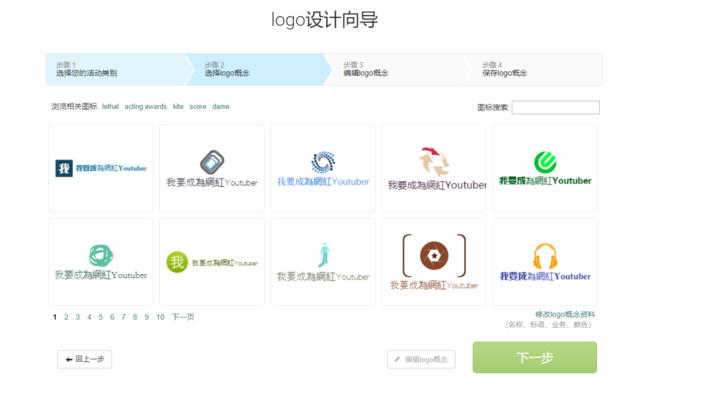The image size is (728, 406).
Task: Select the brown bracketed aperture logo design
Action: [434, 262]
